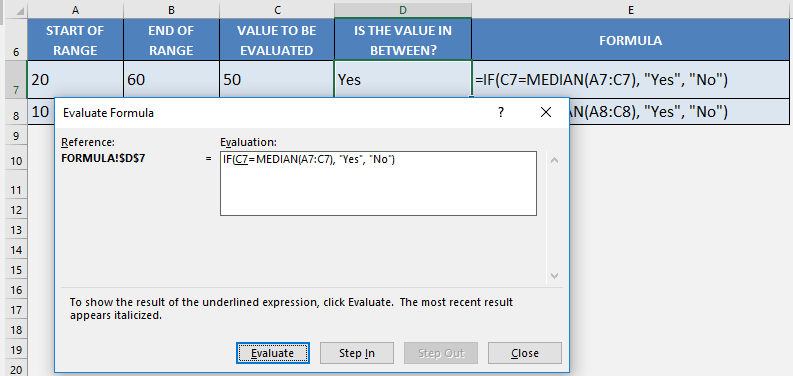Select column C header
This screenshot has width=793, height=376.
pos(277,10)
